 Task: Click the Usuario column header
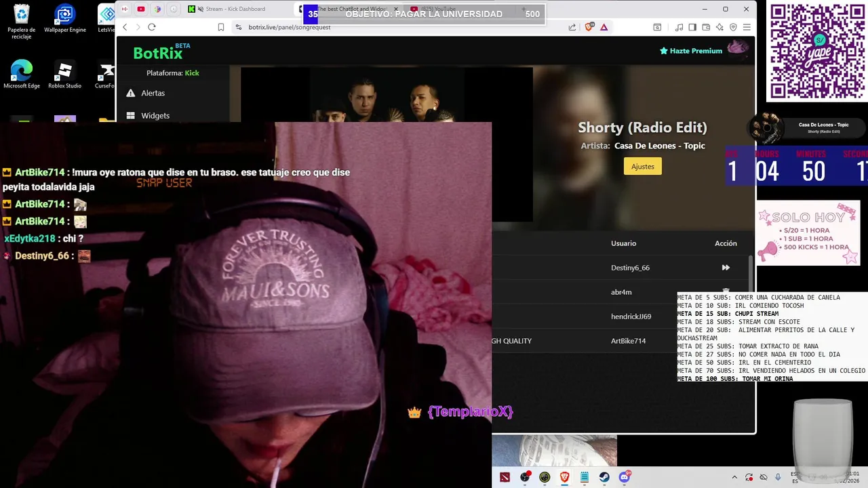623,243
